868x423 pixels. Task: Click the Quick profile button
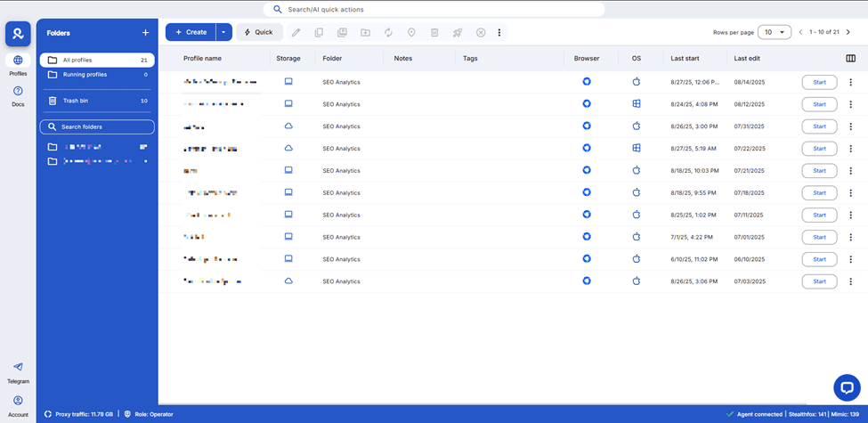259,33
